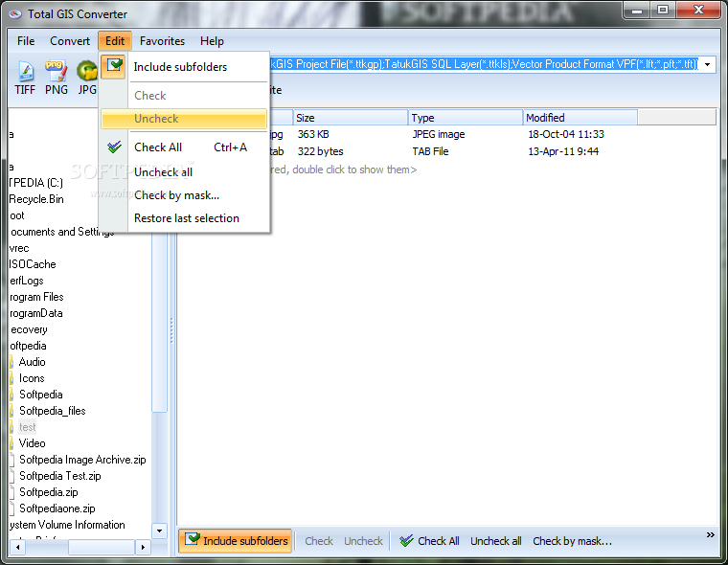Click the 18-Oct-04 11:33 modified date

[x=566, y=135]
